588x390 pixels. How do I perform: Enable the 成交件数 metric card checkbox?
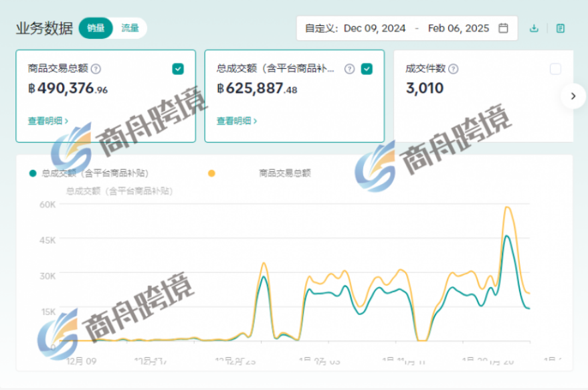point(557,68)
